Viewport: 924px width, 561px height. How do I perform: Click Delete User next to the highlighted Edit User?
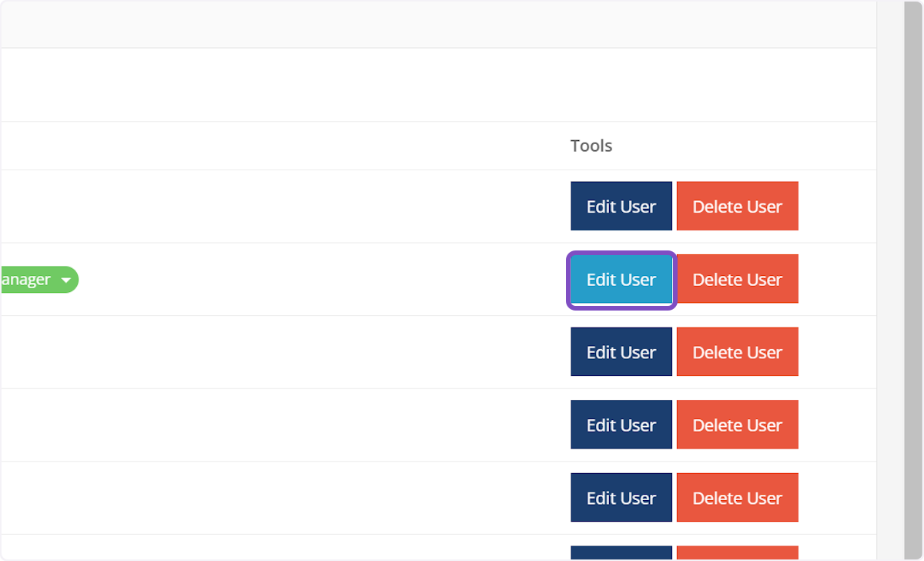[x=736, y=279]
